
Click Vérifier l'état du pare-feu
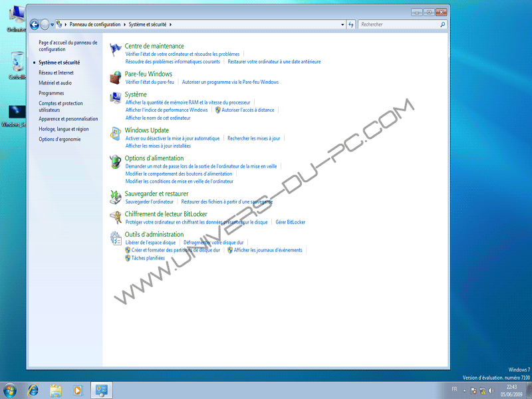pyautogui.click(x=150, y=82)
